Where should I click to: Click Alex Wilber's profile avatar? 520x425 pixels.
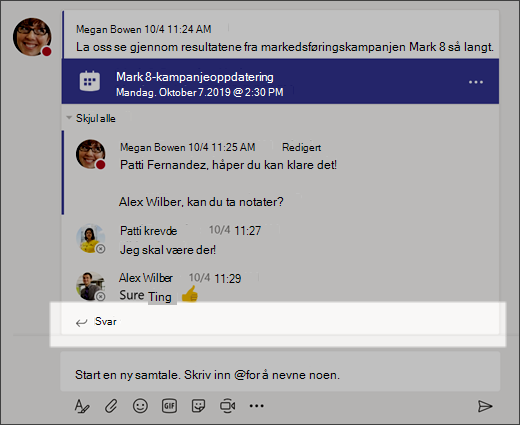[x=90, y=286]
